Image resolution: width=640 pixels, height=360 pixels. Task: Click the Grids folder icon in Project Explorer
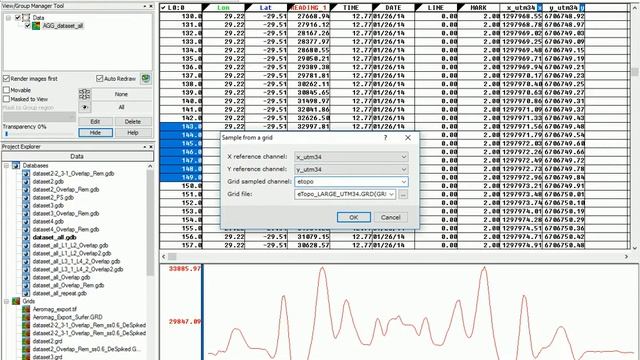tap(16, 301)
